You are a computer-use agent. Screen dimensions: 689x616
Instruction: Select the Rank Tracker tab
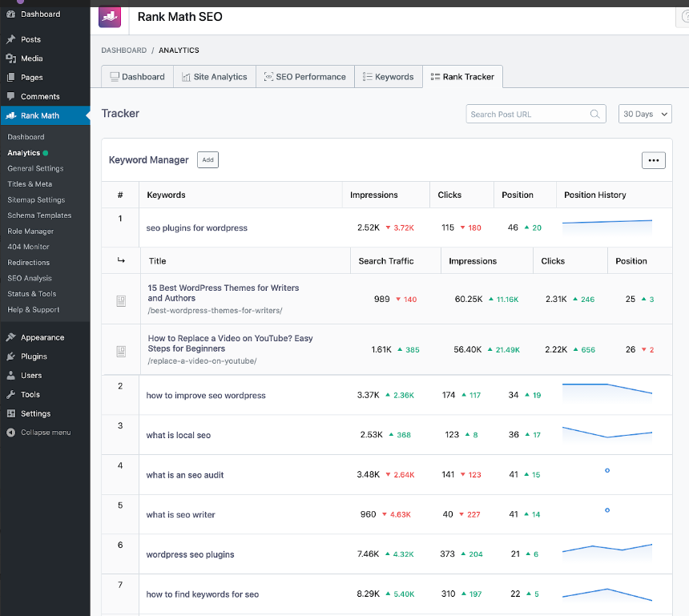(x=463, y=77)
